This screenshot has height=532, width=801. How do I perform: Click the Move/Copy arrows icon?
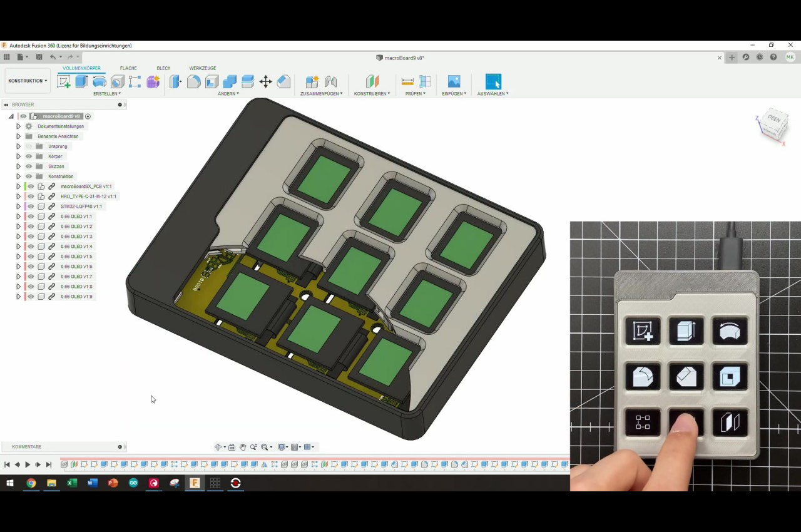tap(265, 82)
